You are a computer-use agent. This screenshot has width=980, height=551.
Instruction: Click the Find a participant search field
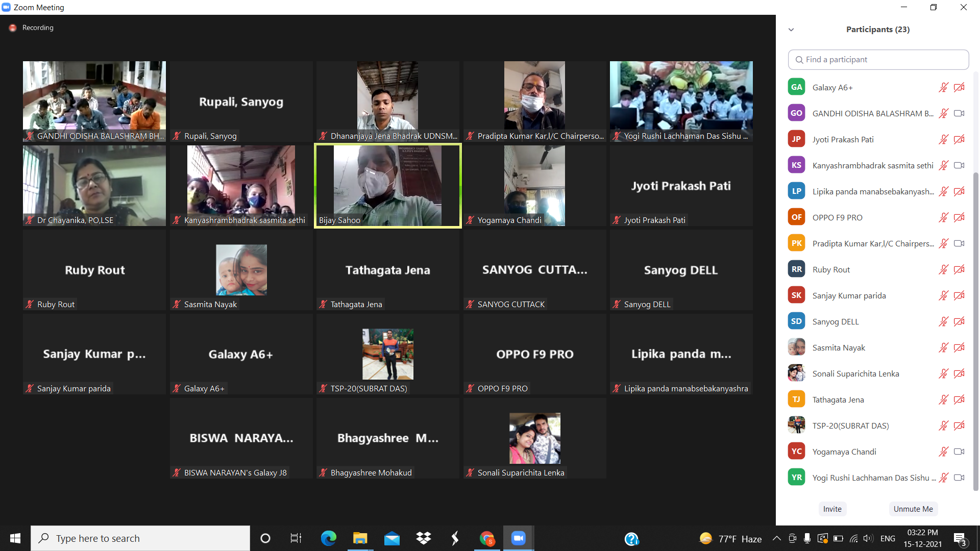[x=878, y=60]
